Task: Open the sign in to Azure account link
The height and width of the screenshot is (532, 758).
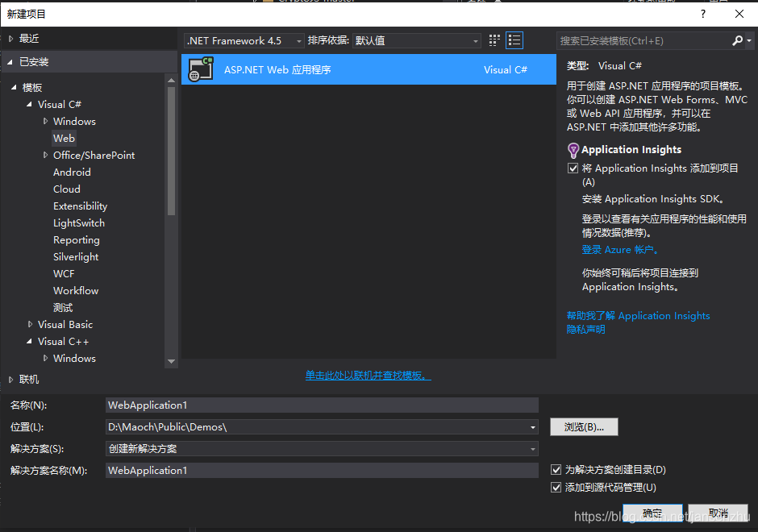Action: [620, 250]
